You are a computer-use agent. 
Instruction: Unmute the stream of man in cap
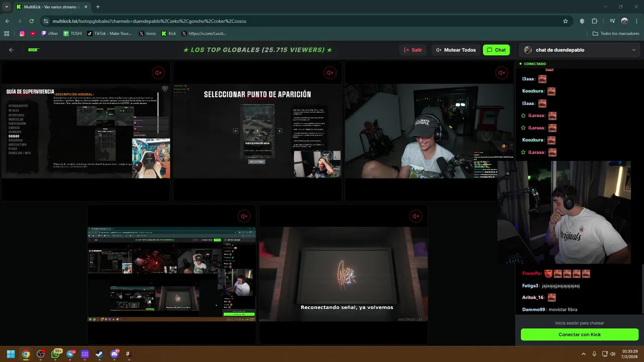click(x=502, y=73)
